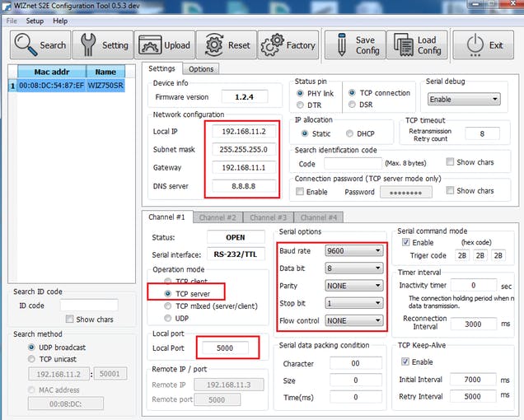524x420 pixels.
Task: Click the Local Port field
Action: (225, 348)
